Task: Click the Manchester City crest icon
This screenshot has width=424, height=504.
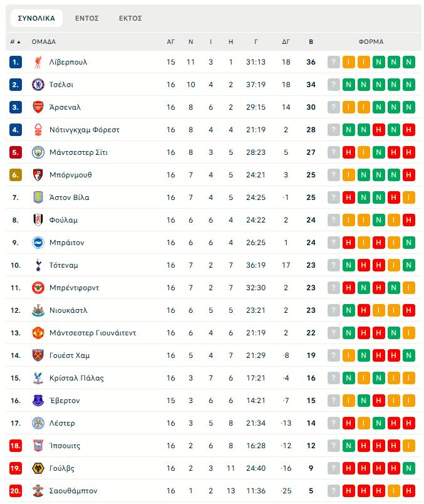Action: point(38,152)
